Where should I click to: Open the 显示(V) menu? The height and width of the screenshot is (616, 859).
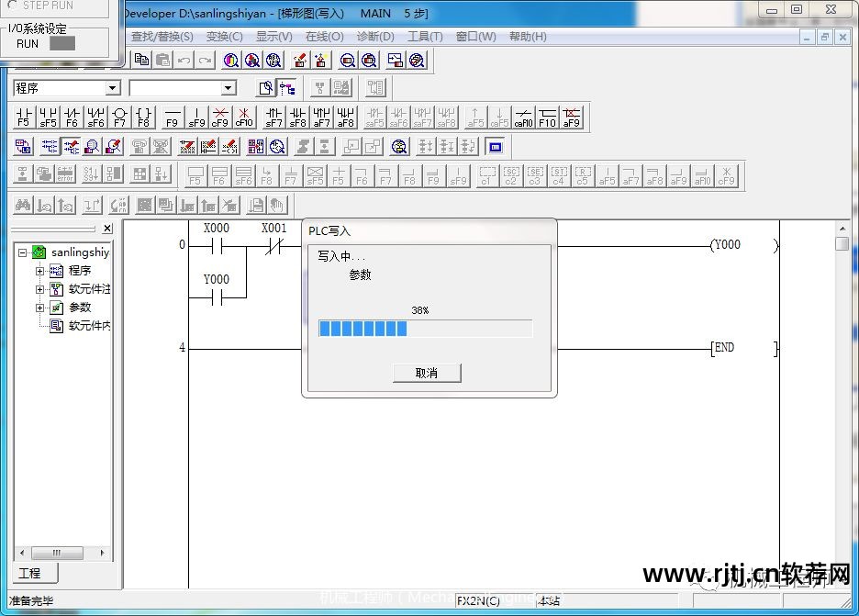click(x=273, y=37)
